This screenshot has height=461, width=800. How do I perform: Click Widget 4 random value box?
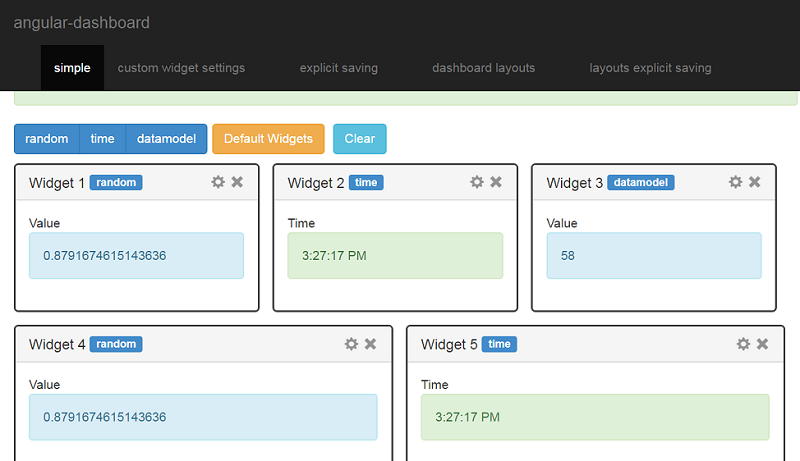tap(203, 417)
